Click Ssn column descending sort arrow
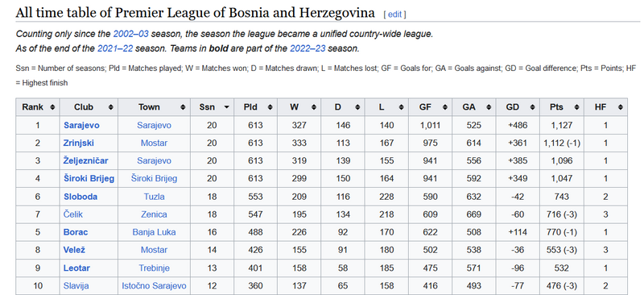Viewport: 644px width, 295px height. tap(226, 107)
